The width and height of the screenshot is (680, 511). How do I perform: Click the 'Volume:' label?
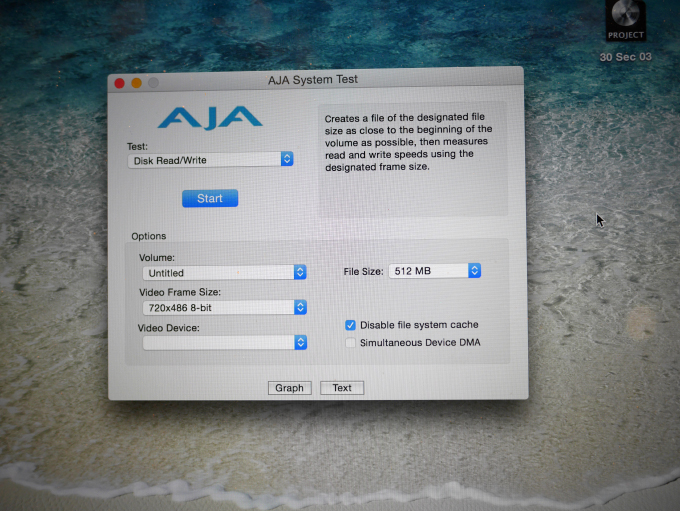point(157,257)
